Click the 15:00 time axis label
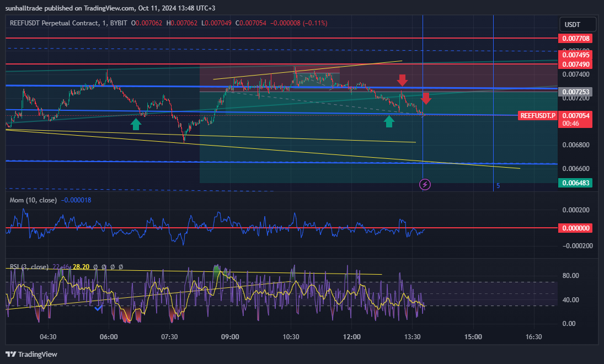Image resolution: width=604 pixels, height=364 pixels. coord(473,336)
